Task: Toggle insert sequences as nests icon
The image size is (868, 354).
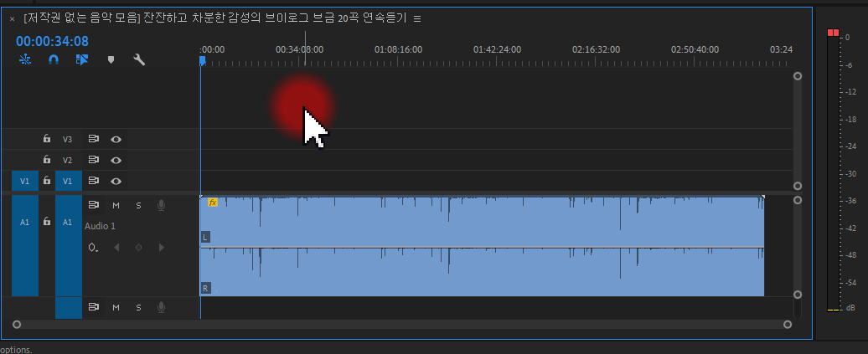Action: pyautogui.click(x=25, y=59)
